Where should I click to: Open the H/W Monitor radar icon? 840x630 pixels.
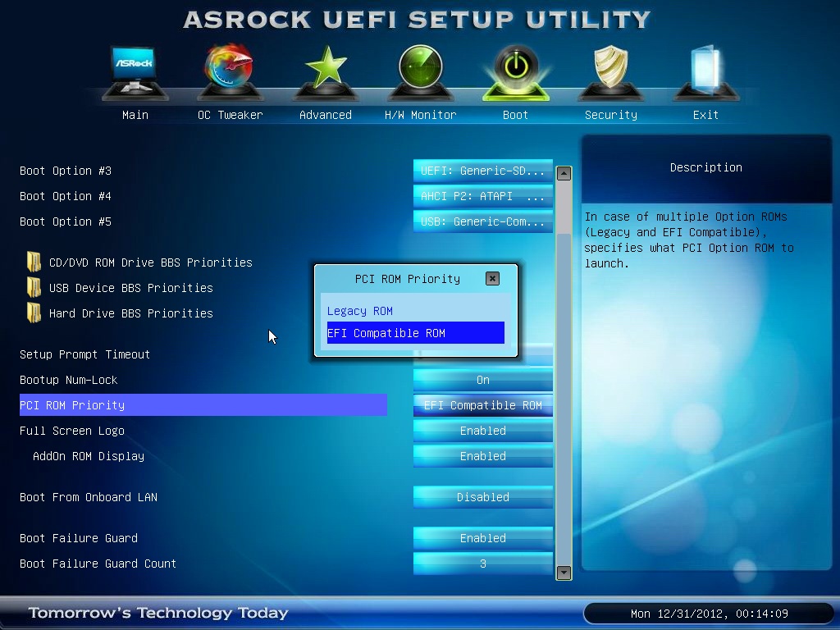pos(421,72)
